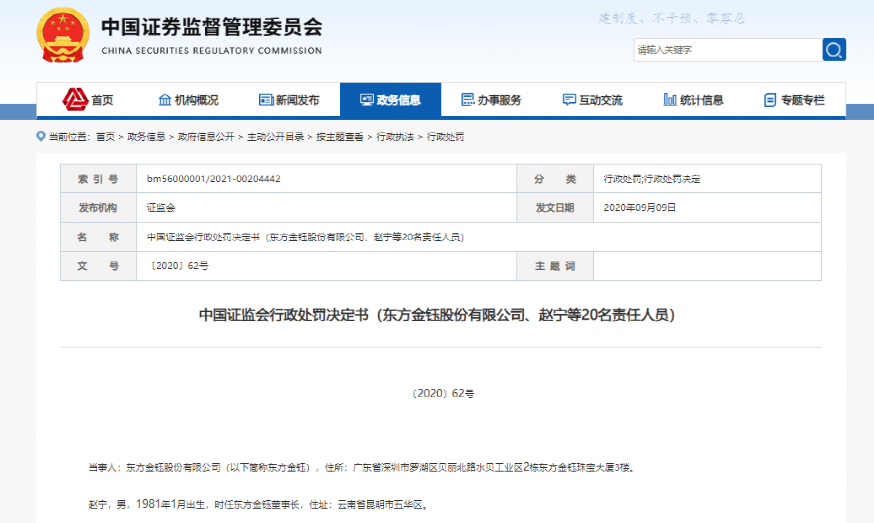Open the 机构概况 navigation tab
Screen dimensions: 874x523
click(x=197, y=100)
